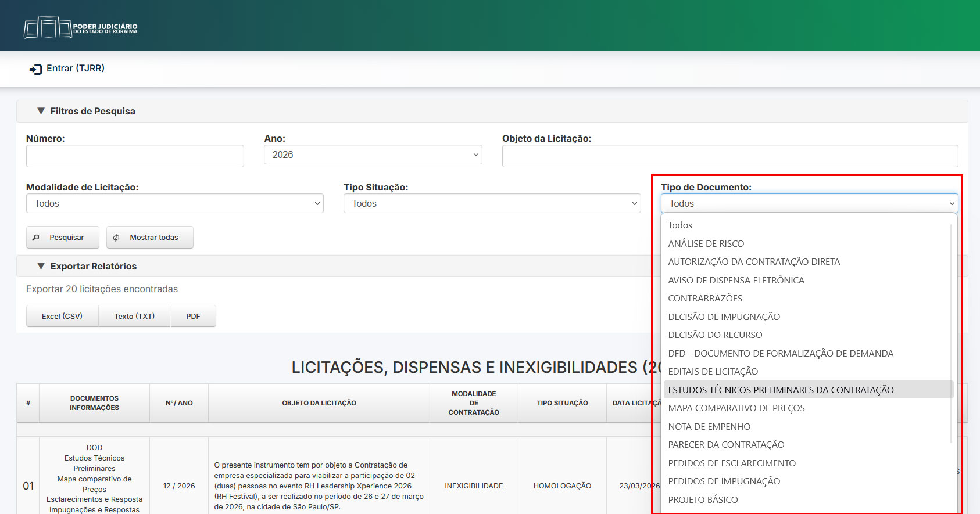The width and height of the screenshot is (980, 514).
Task: Select NOTA DE EMPENHO option
Action: 709,427
